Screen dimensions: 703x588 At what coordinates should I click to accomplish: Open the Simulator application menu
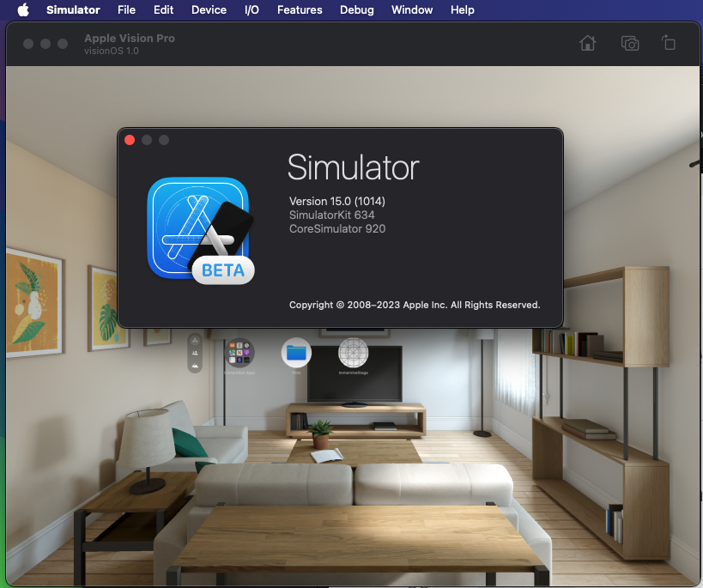pyautogui.click(x=73, y=9)
